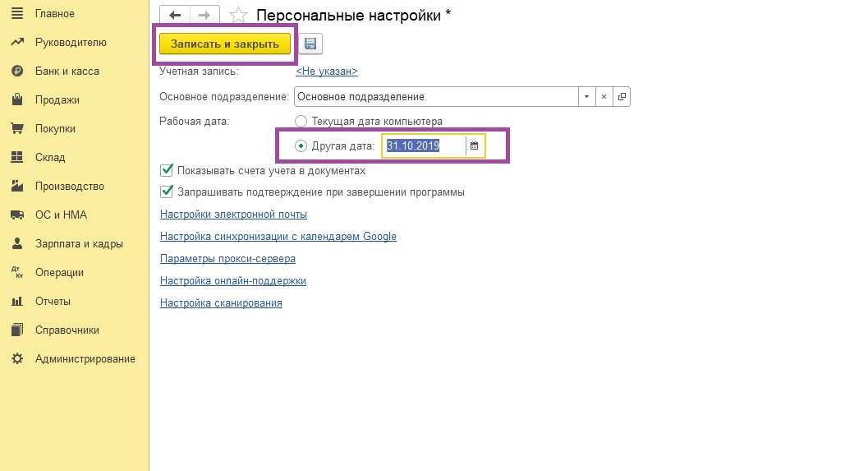Expand the Основное подразделение dropdown list
The width and height of the screenshot is (868, 471).
(x=586, y=97)
